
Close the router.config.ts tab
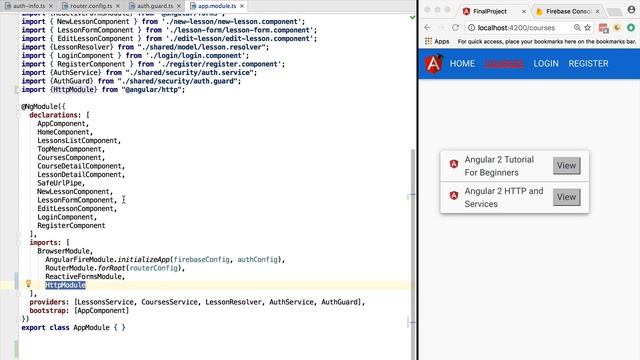coord(118,6)
